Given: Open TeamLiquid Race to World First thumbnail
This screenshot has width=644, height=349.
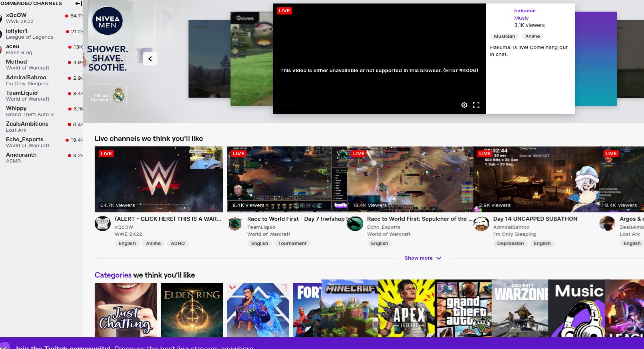Looking at the screenshot, I should click(x=287, y=179).
